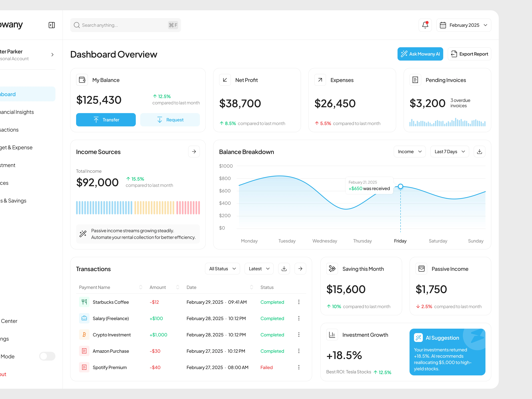The image size is (532, 399).
Task: Open Income Sources details arrow
Action: [x=194, y=152]
